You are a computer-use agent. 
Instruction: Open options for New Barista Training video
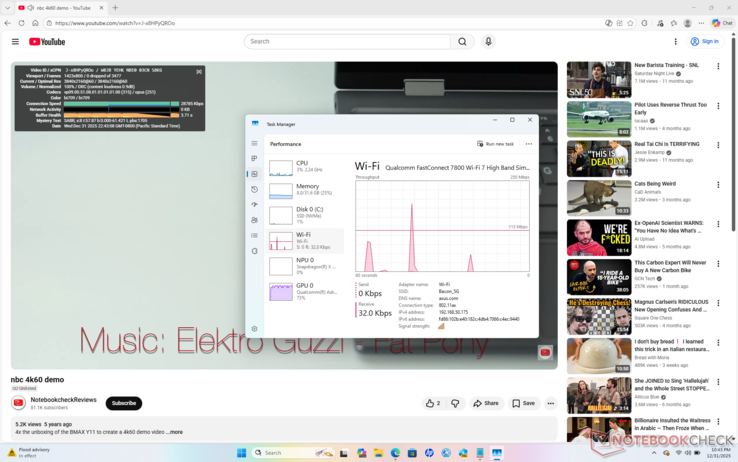tap(718, 66)
